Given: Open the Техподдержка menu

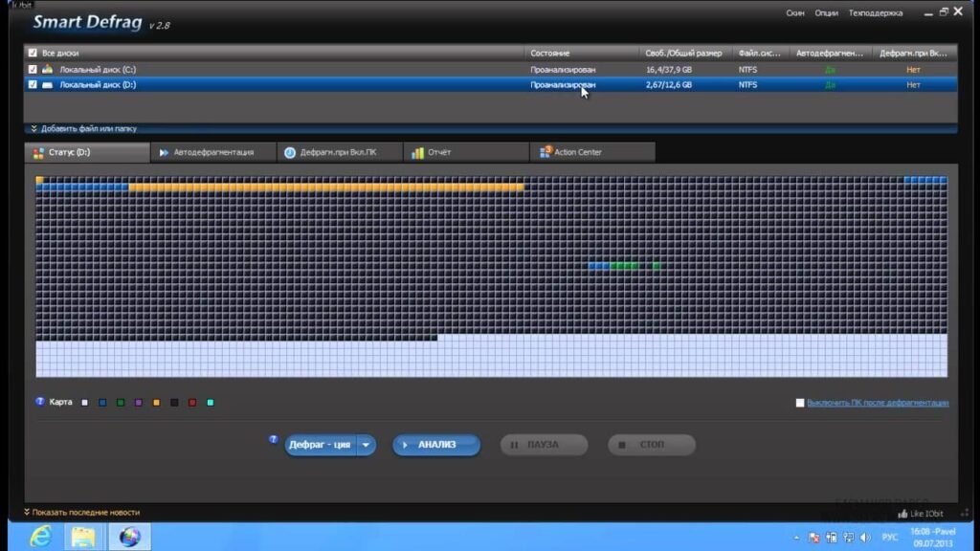Looking at the screenshot, I should click(x=875, y=13).
